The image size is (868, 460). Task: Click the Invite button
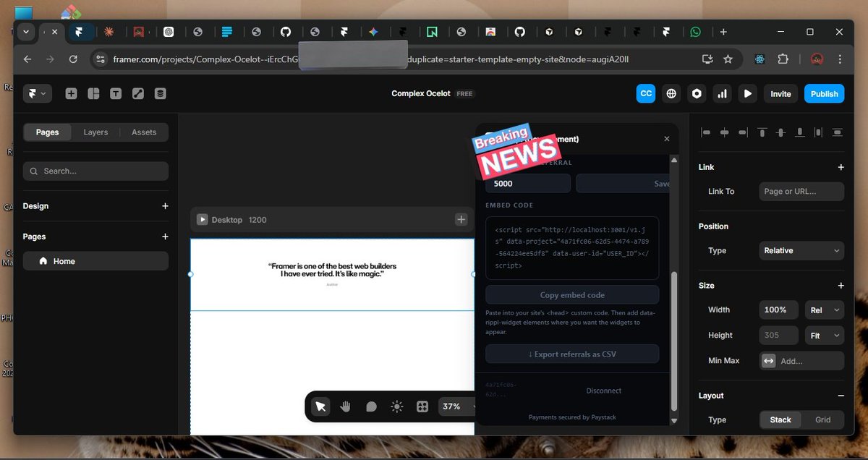tap(780, 94)
